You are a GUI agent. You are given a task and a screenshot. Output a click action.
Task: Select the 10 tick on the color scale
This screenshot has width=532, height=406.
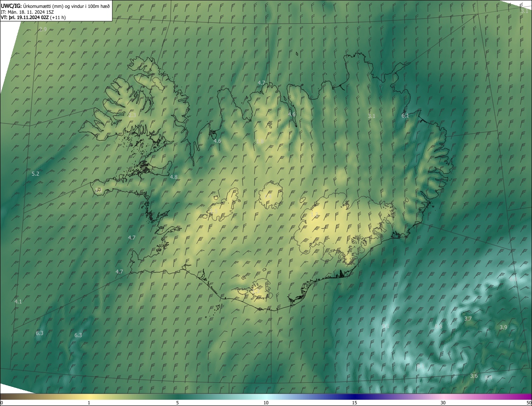266,403
